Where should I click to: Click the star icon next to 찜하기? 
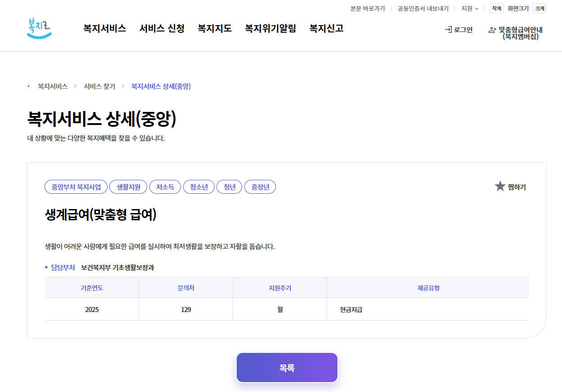coord(500,187)
